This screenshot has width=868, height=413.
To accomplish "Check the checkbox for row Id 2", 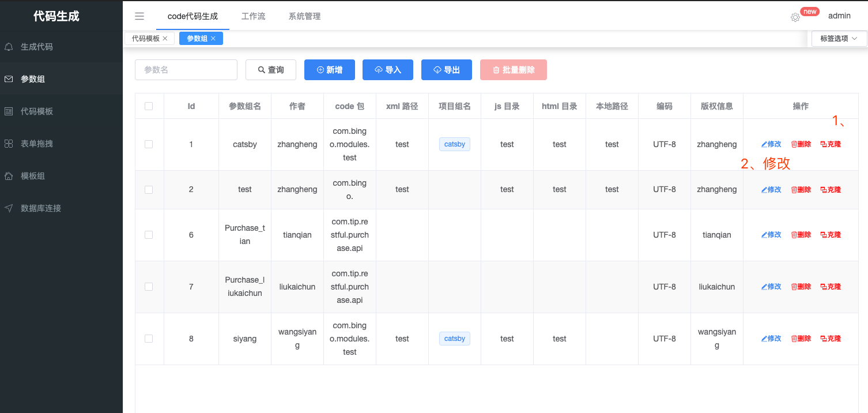I will point(149,190).
